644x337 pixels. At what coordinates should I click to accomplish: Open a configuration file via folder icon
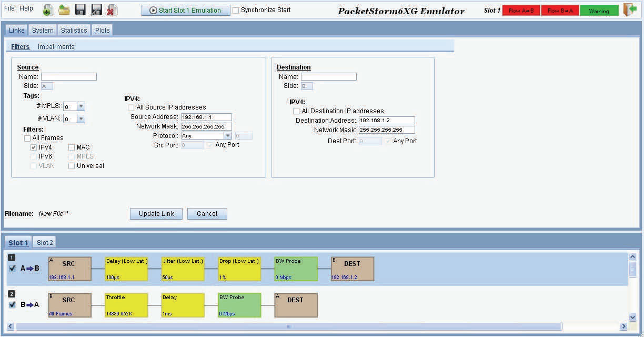pos(64,10)
